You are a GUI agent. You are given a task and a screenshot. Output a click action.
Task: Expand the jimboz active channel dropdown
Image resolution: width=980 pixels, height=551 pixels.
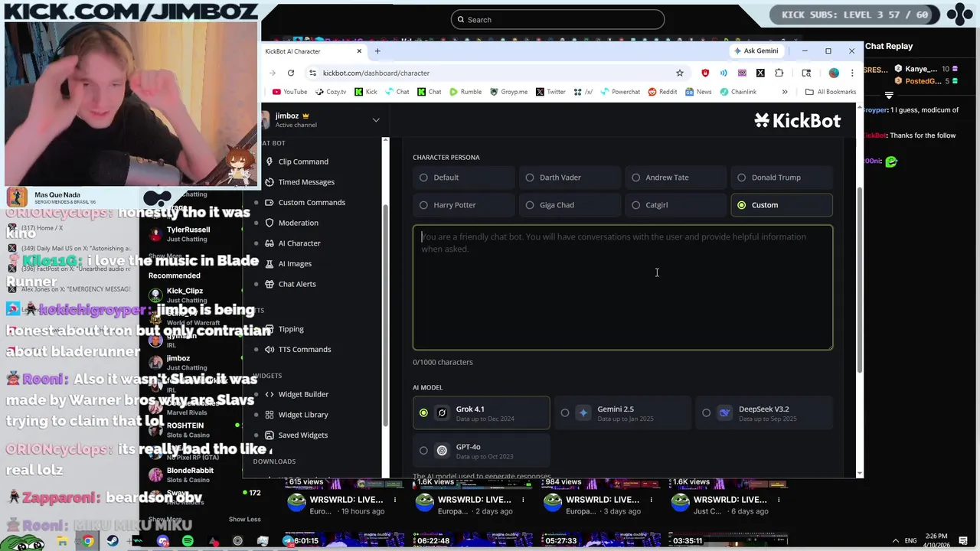pyautogui.click(x=376, y=120)
